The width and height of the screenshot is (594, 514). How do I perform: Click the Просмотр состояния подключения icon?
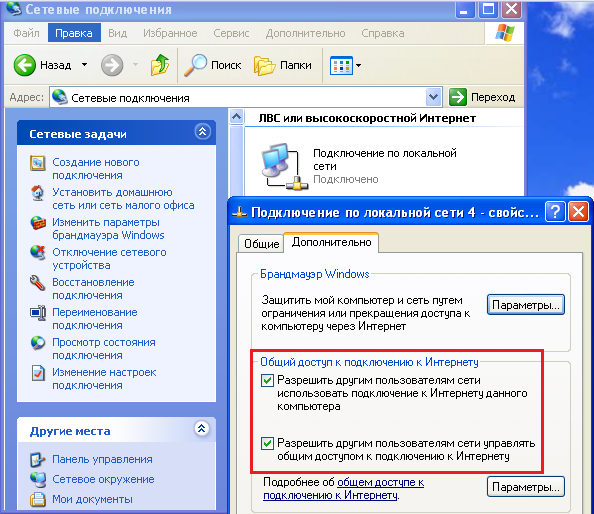coord(38,342)
